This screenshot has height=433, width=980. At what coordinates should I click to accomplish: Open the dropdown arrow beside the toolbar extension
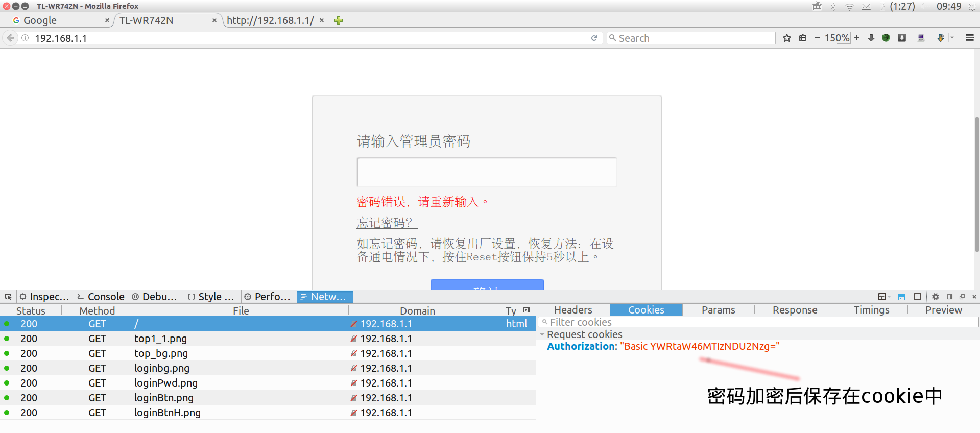952,38
